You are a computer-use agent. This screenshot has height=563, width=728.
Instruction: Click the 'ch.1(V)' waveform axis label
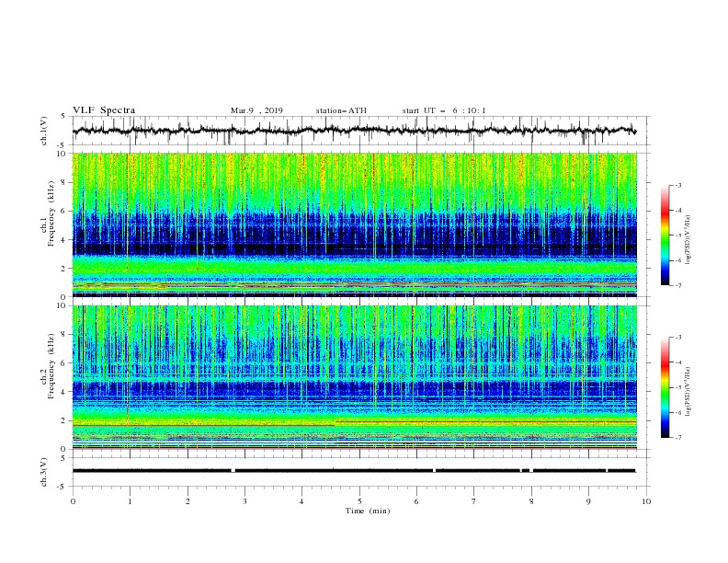[x=44, y=131]
